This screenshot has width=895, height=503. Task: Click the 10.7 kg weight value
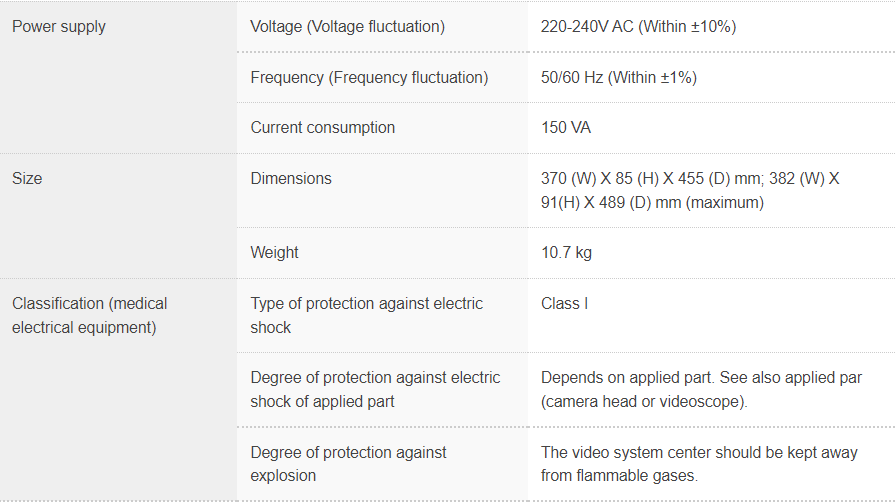566,252
